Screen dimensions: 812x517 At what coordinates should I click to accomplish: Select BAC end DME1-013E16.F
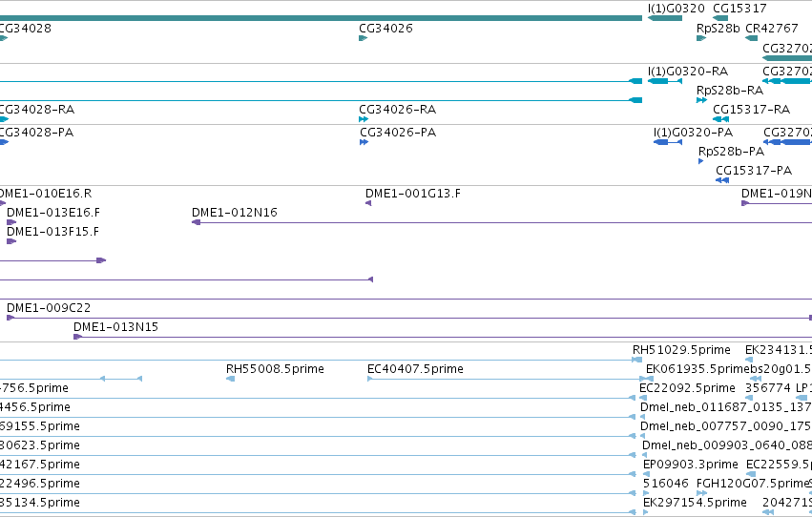53,213
